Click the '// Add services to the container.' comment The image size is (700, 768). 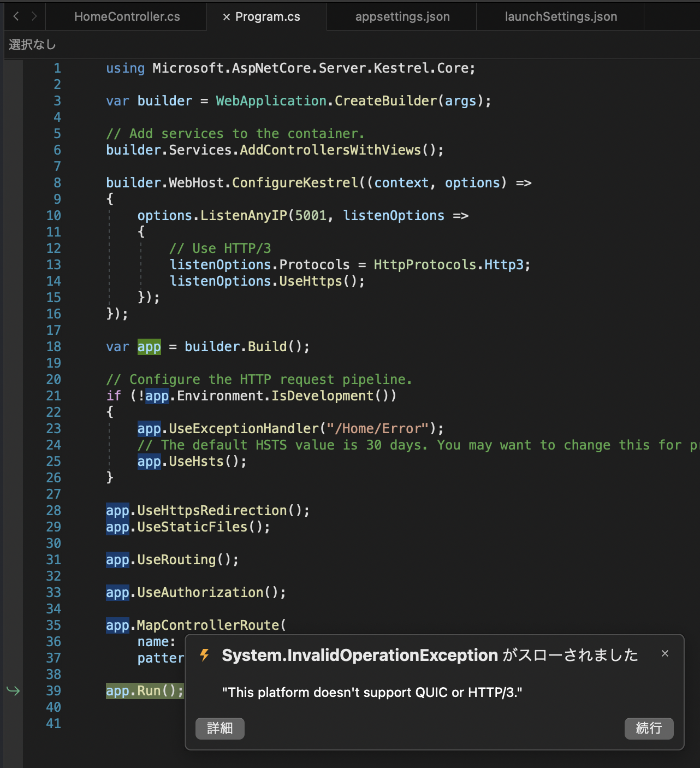[x=235, y=134]
